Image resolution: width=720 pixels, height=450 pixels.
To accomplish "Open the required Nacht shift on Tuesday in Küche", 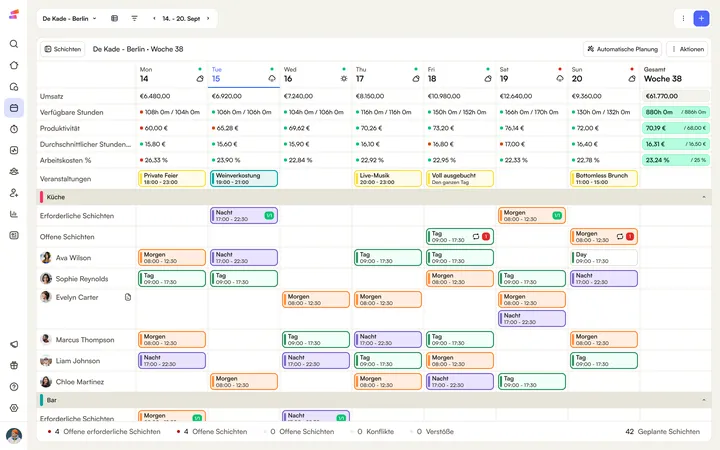I will (244, 215).
